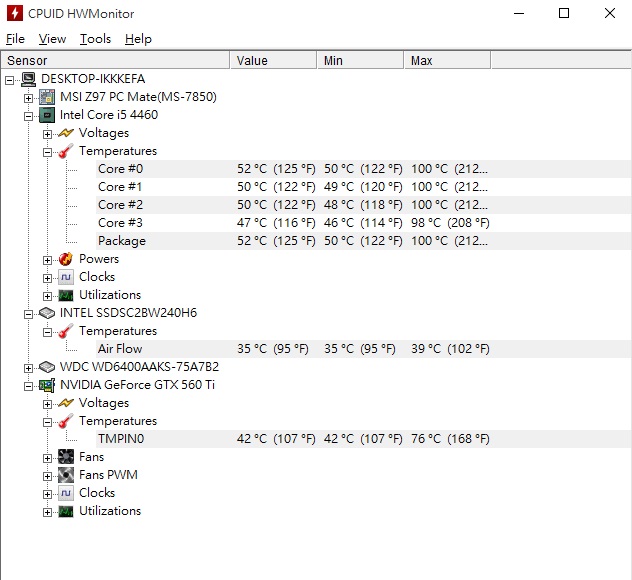
Task: Minimize the HWMonitor window
Action: [519, 13]
